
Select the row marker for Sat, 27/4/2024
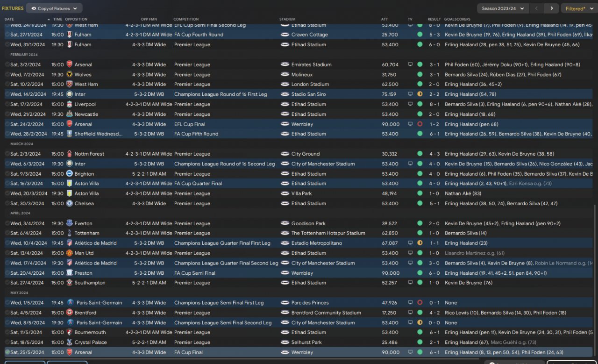click(x=7, y=283)
